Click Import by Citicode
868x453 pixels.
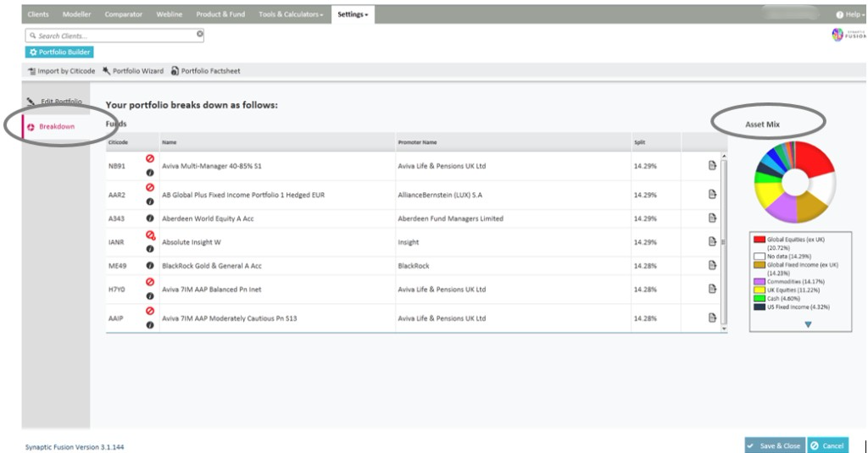tap(61, 71)
